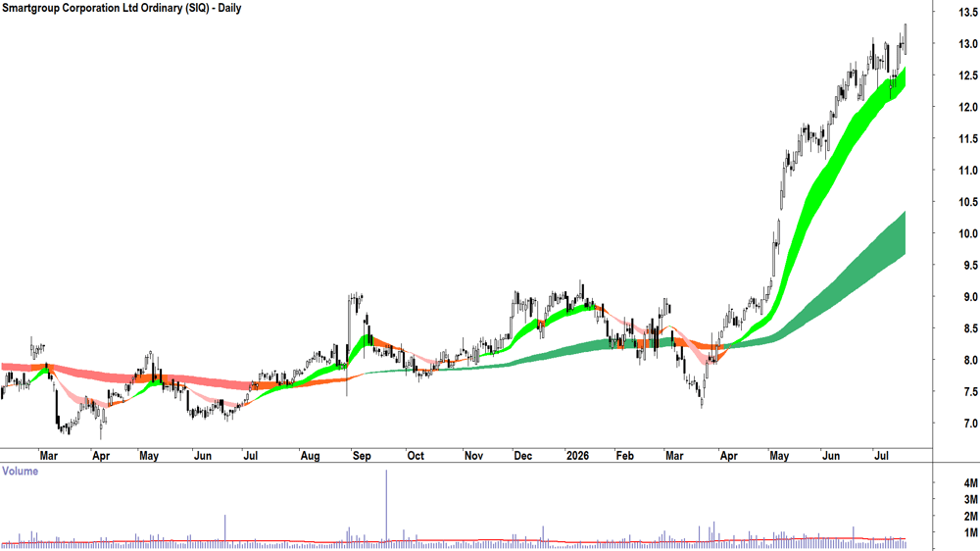Click the 'Dec' month label on time axis
Viewport: 980px width, 551px height.
[523, 455]
